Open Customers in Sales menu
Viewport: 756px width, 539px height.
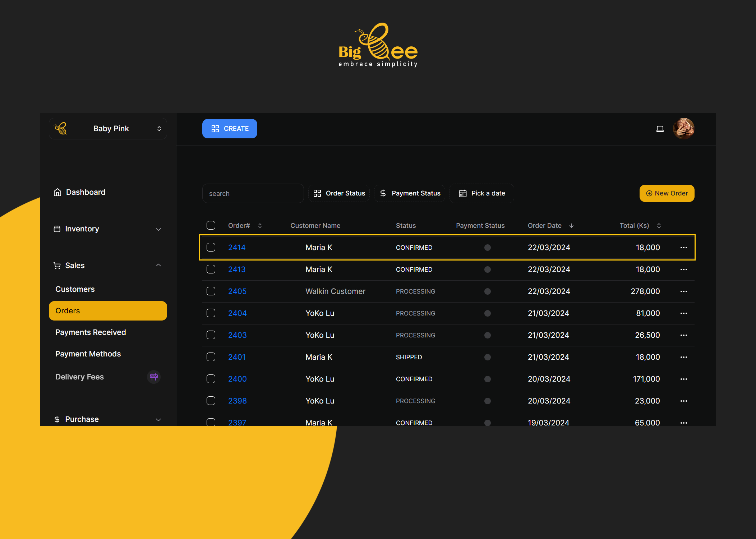[75, 289]
